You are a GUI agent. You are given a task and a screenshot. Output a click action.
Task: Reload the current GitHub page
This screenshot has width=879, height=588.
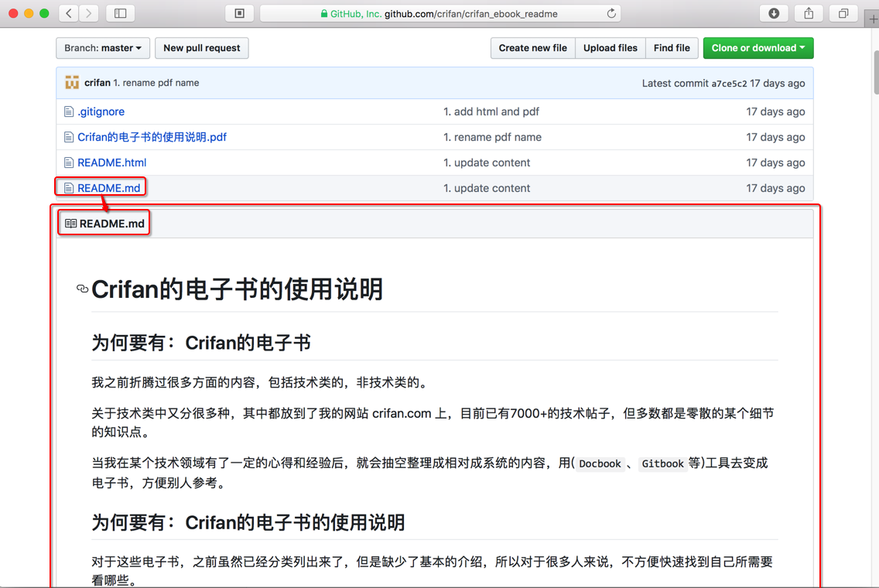coord(611,13)
